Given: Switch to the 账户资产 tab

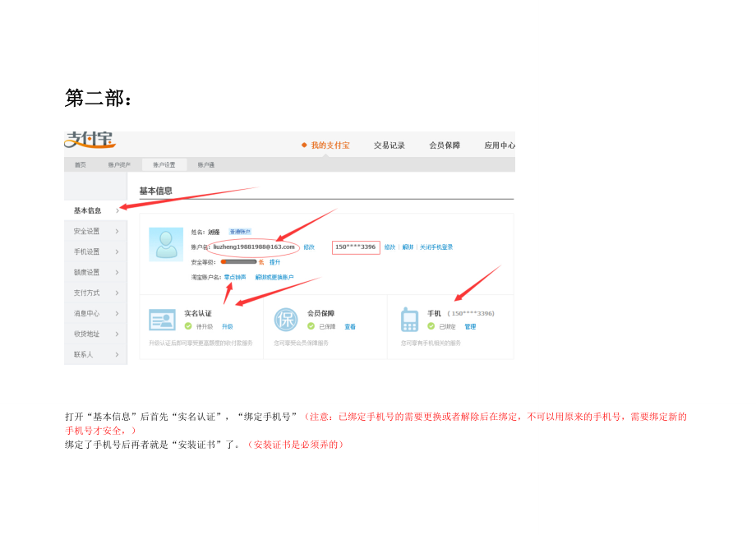Looking at the screenshot, I should [x=119, y=165].
